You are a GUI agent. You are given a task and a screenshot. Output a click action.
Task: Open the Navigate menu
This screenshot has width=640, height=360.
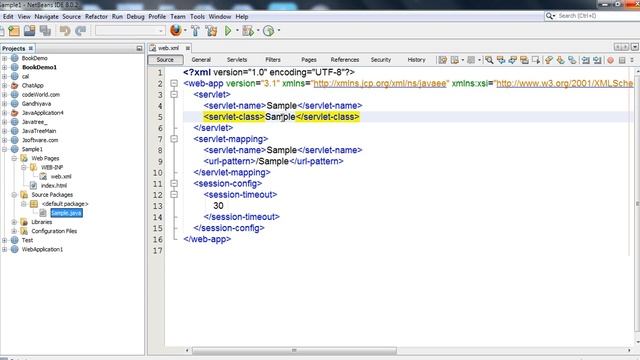(46, 17)
